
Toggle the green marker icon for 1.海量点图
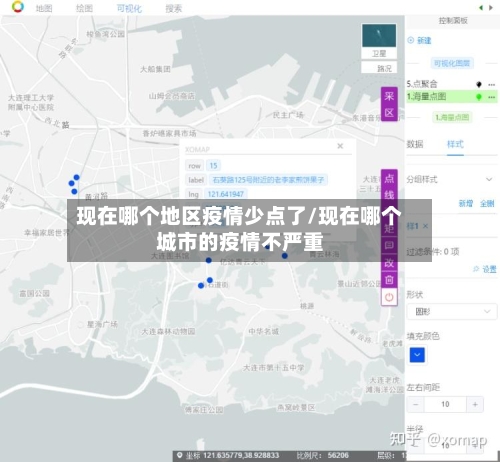[x=479, y=97]
